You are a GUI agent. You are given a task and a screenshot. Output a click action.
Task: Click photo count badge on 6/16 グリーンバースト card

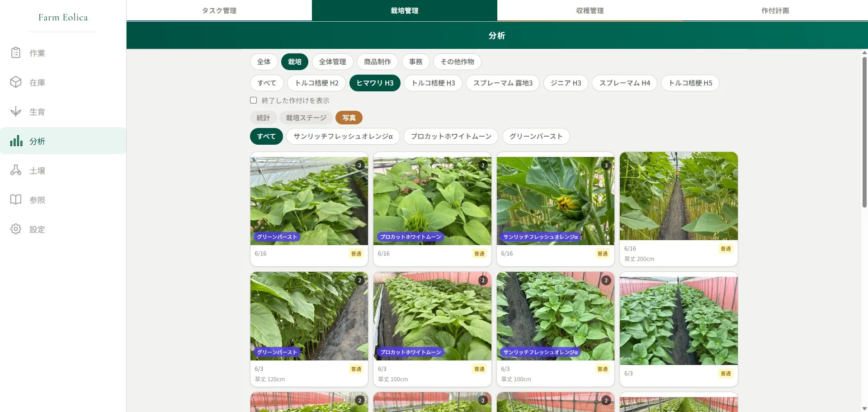(x=360, y=166)
